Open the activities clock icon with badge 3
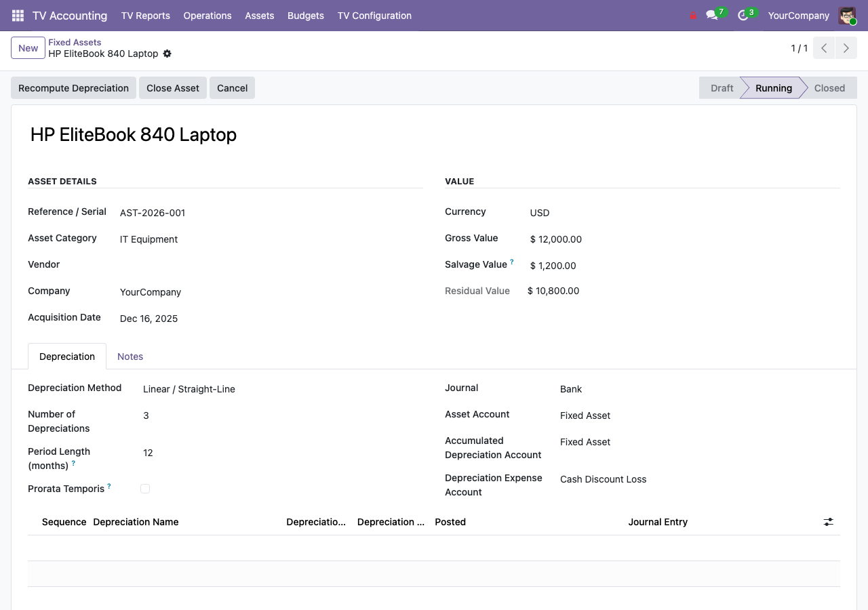The height and width of the screenshot is (610, 868). click(743, 16)
